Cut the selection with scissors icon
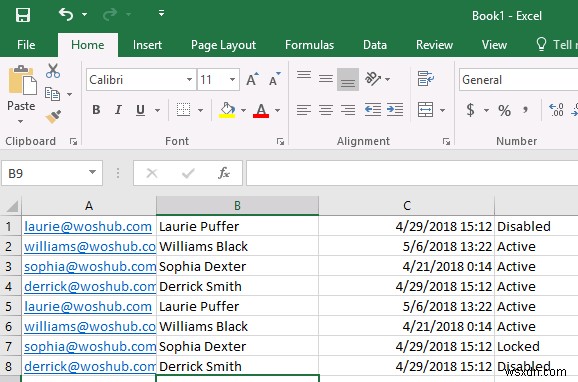Viewport: 578px width, 382px height. click(53, 70)
